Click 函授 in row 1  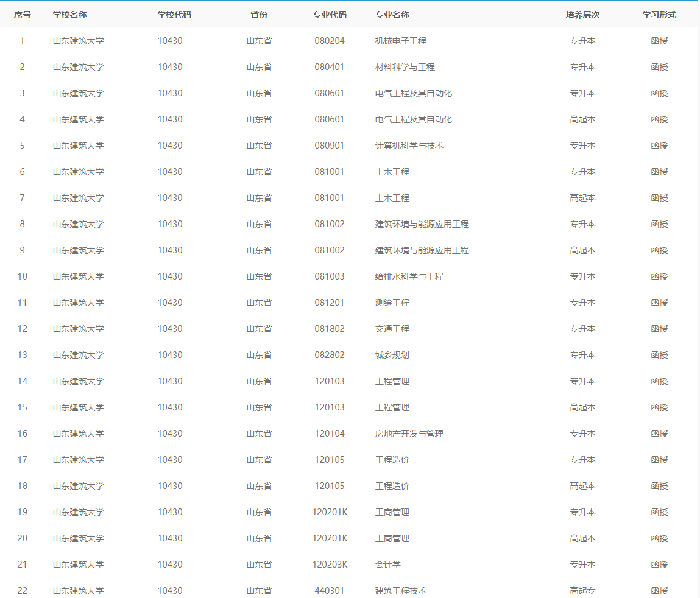click(x=659, y=41)
